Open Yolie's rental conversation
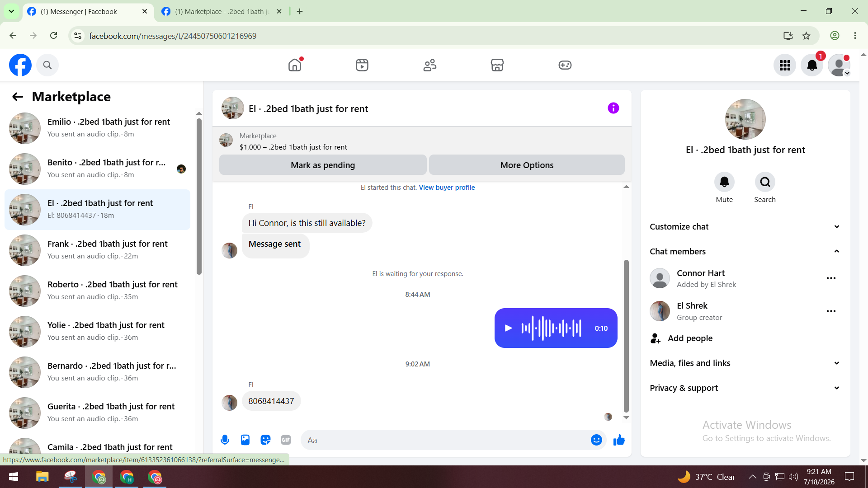 pos(97,332)
